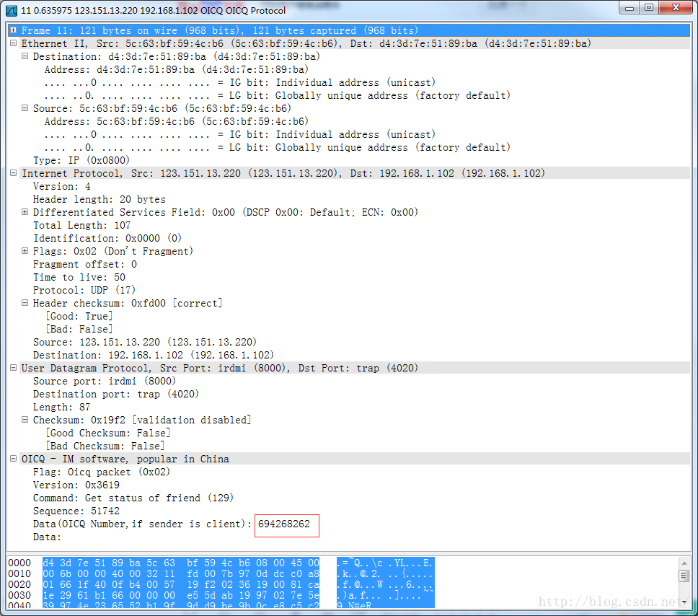Click the Wireshark fin icon in title bar

point(11,10)
